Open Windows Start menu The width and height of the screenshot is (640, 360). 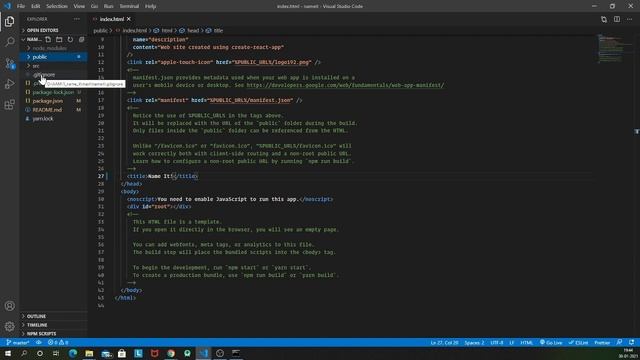pyautogui.click(x=8, y=353)
